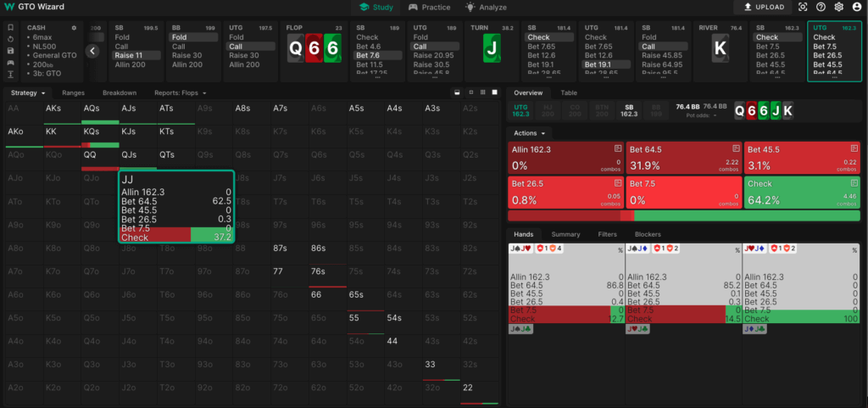Toggle the grid matrix view mode
Image resolution: width=868 pixels, height=408 pixels.
tap(482, 92)
